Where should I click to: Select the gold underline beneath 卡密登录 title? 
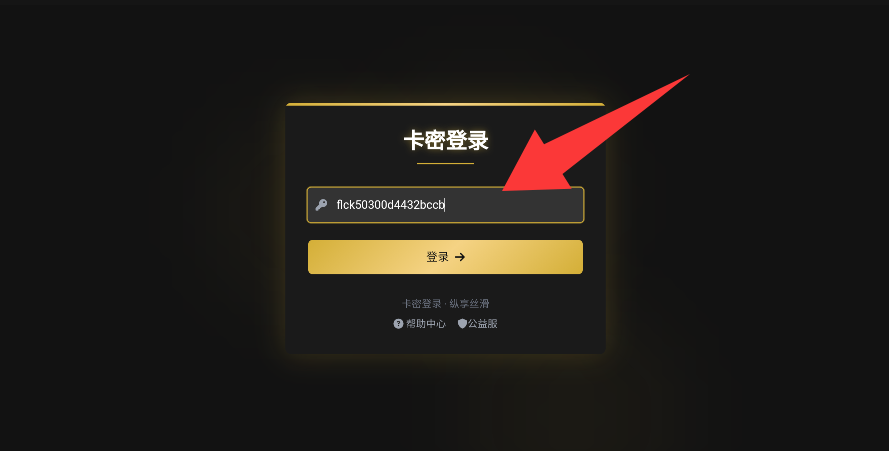click(445, 163)
